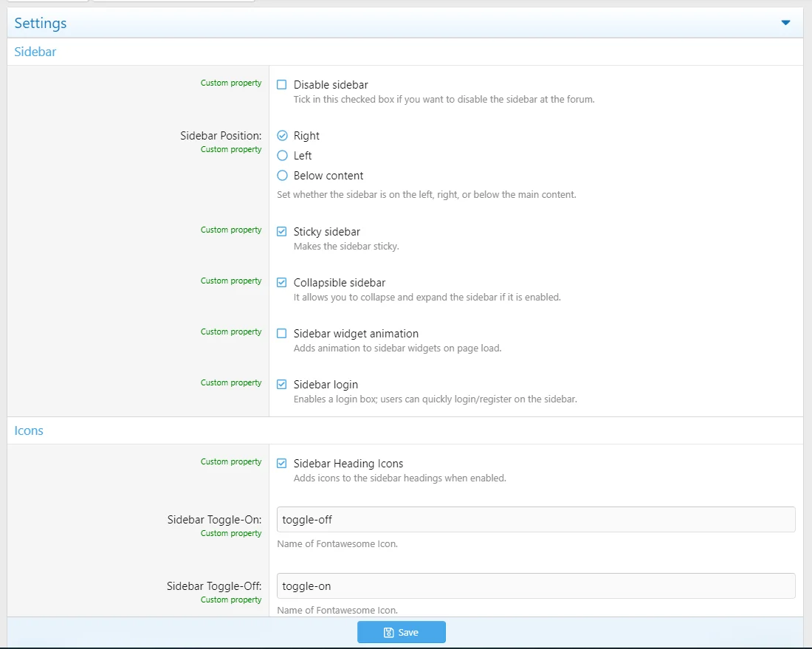
Task: Click the Sidebar Toggle-On label
Action: point(214,520)
